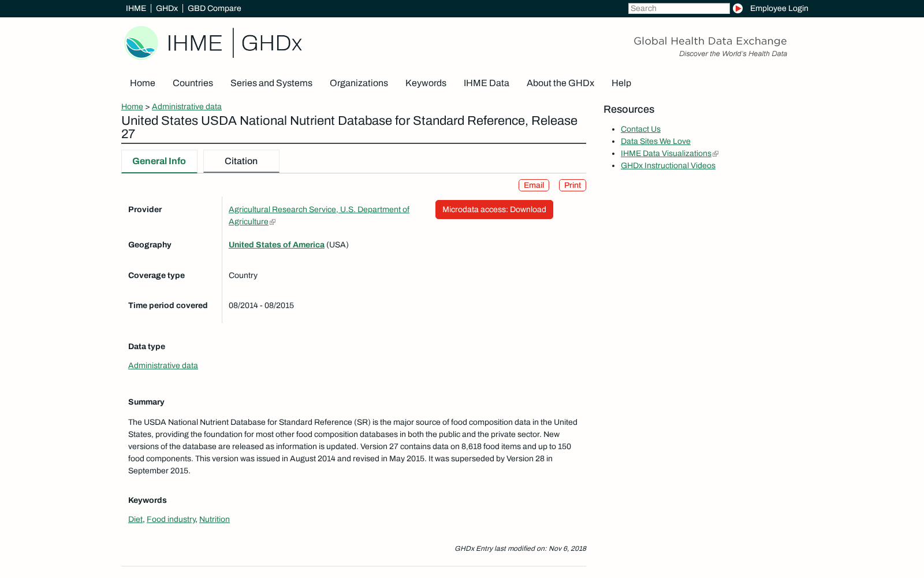
Task: Open the IHME Data menu item
Action: [x=486, y=83]
